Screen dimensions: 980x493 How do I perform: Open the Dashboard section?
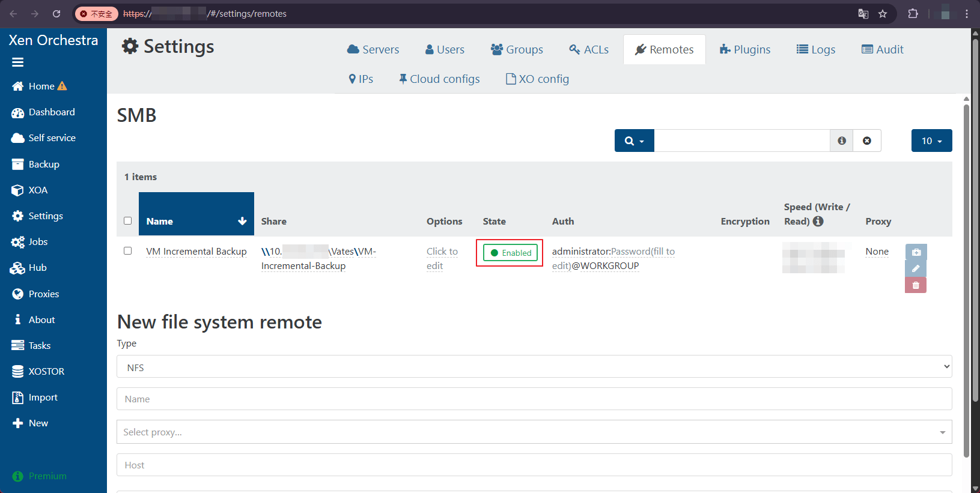point(43,112)
